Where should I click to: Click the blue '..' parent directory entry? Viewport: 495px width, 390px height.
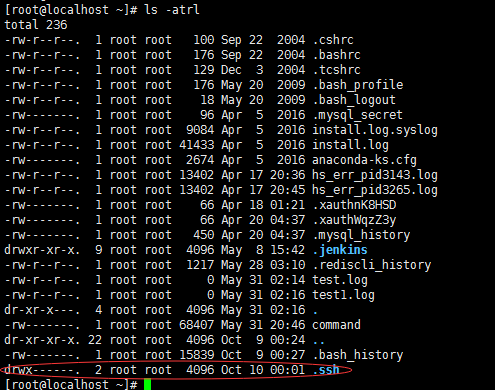(x=319, y=342)
